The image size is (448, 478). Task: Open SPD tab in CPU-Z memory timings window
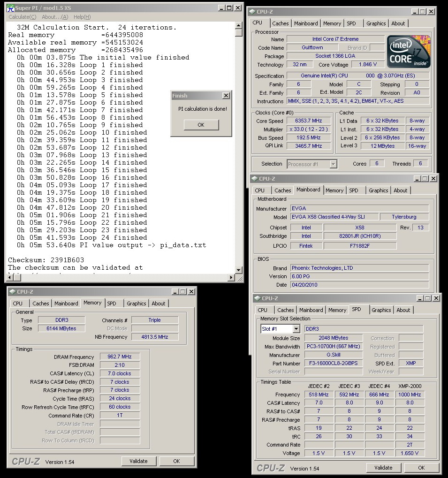112,303
